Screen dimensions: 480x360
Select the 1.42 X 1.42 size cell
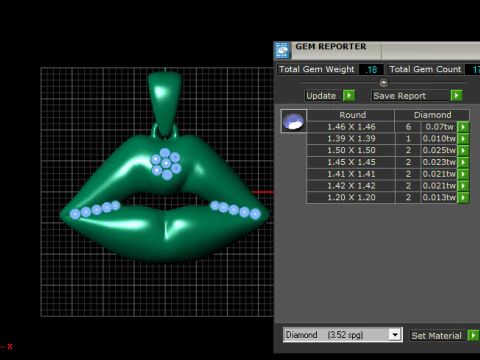point(351,186)
